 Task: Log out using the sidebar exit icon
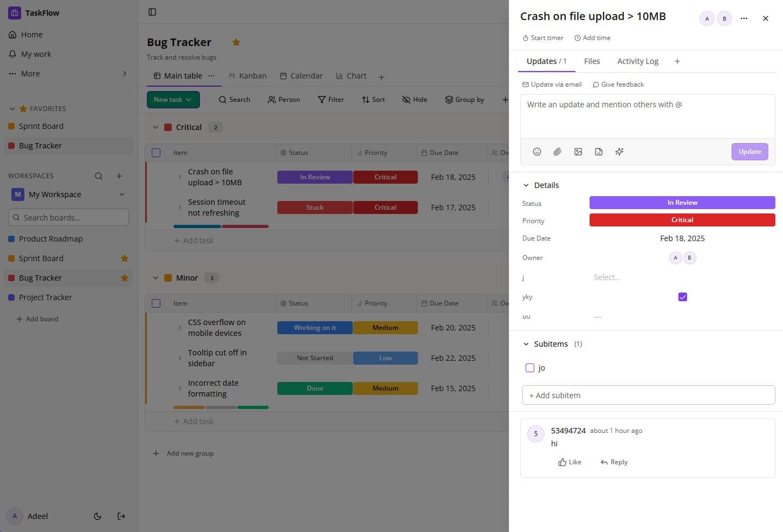pos(121,516)
